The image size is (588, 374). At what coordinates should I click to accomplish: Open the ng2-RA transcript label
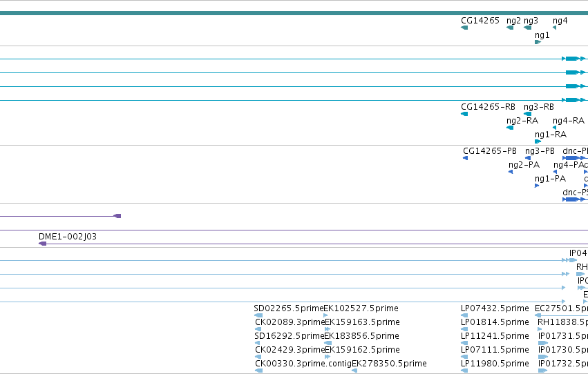pos(522,121)
